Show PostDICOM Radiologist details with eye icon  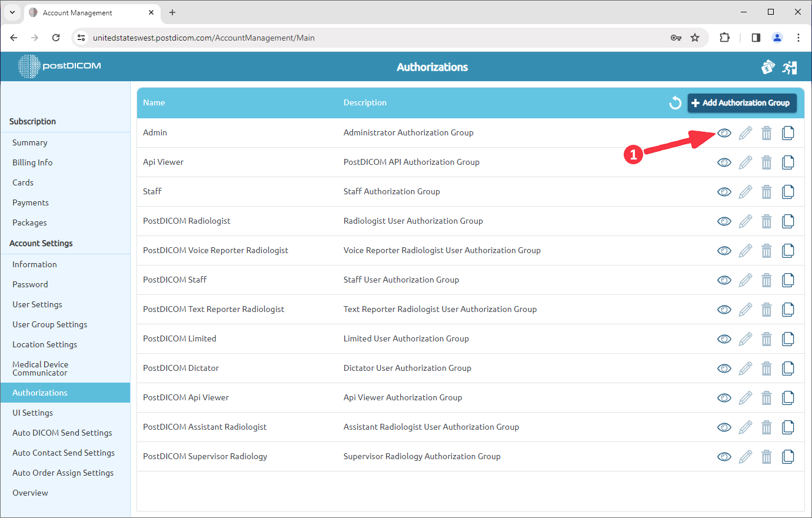point(724,221)
